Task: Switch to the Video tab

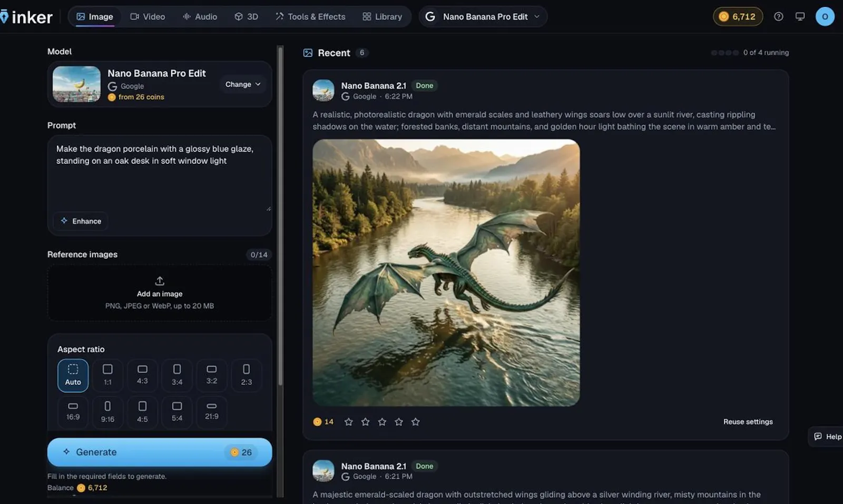Action: click(x=148, y=16)
